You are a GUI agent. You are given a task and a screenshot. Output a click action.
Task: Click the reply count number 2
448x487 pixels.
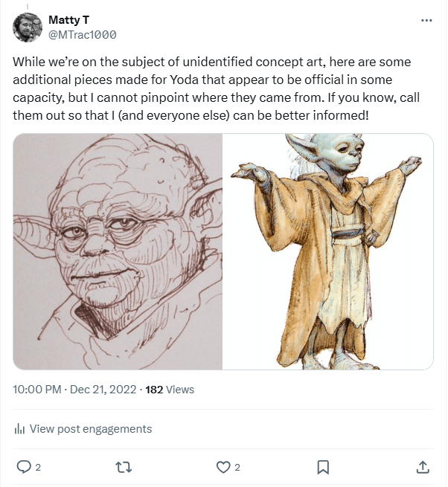(38, 468)
